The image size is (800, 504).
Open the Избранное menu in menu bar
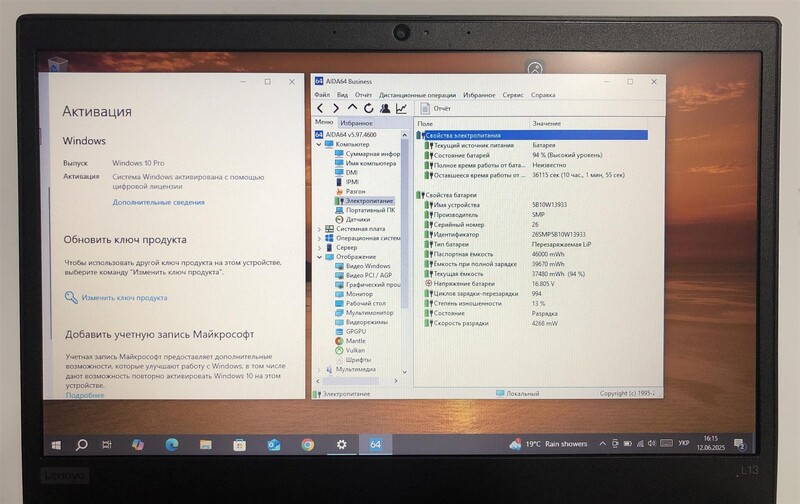[x=479, y=95]
